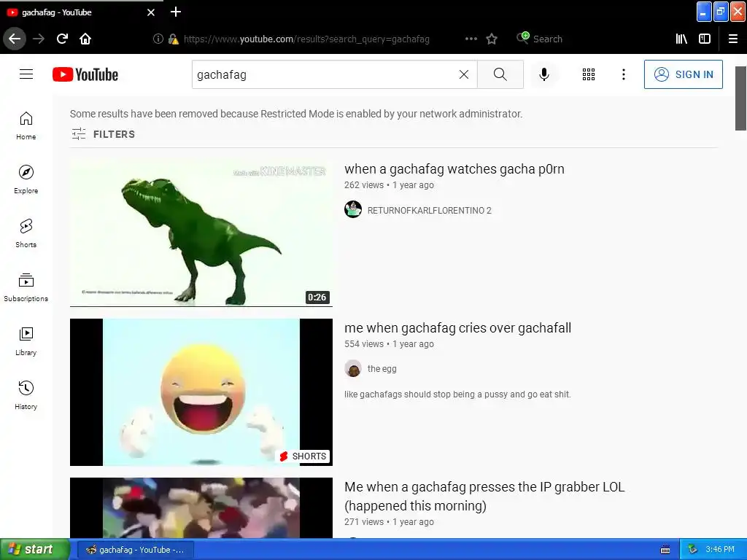
Task: Submit search with the magnifier button
Action: [x=500, y=74]
